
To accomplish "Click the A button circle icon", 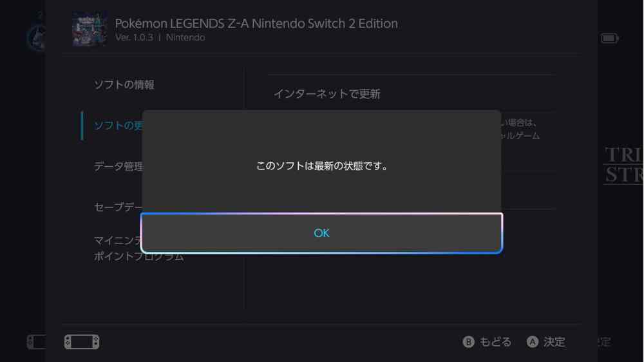I will pos(533,342).
